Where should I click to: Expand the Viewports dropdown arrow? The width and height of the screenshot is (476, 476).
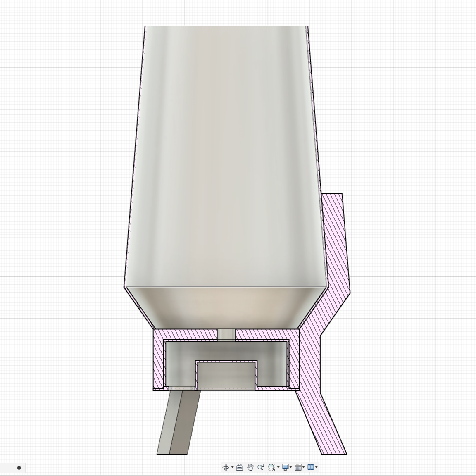(x=317, y=467)
